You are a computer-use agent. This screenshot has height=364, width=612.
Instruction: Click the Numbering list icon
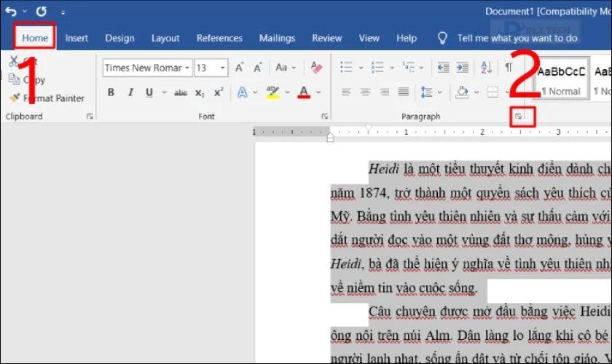pyautogui.click(x=377, y=67)
